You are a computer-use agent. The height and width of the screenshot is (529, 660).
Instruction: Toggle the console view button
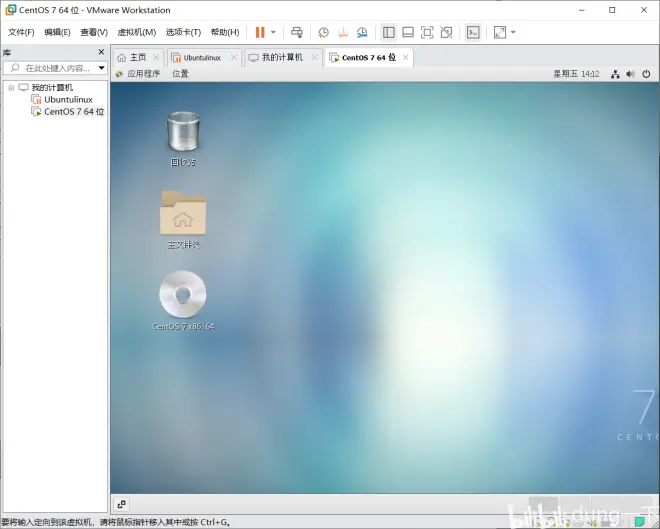(473, 32)
